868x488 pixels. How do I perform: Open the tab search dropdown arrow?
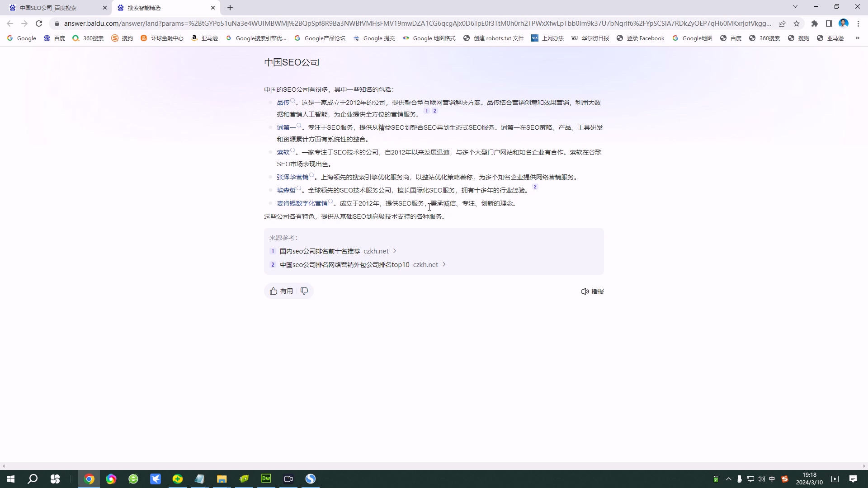pyautogui.click(x=795, y=7)
